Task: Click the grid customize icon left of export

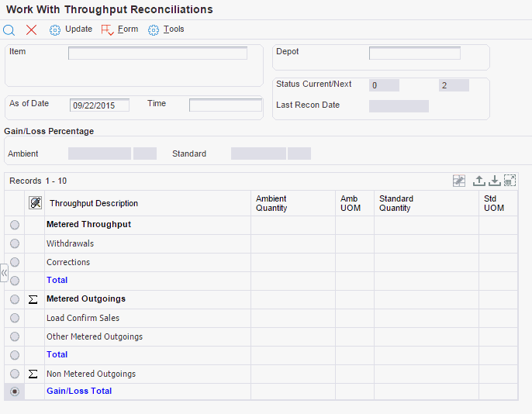Action: coord(459,181)
